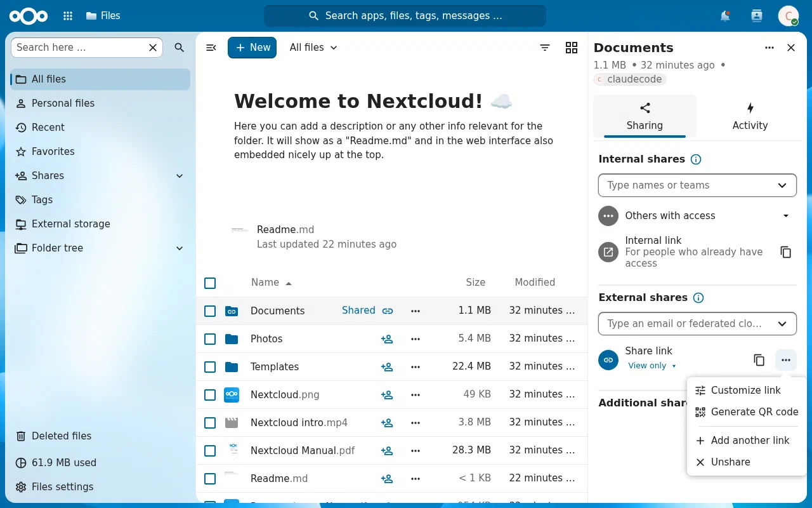Choose Add another link option

[747, 441]
